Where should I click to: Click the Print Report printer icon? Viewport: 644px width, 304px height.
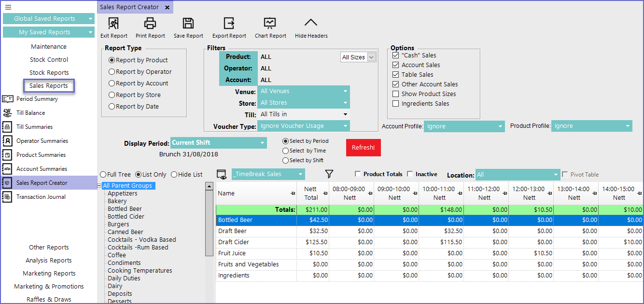pos(150,23)
